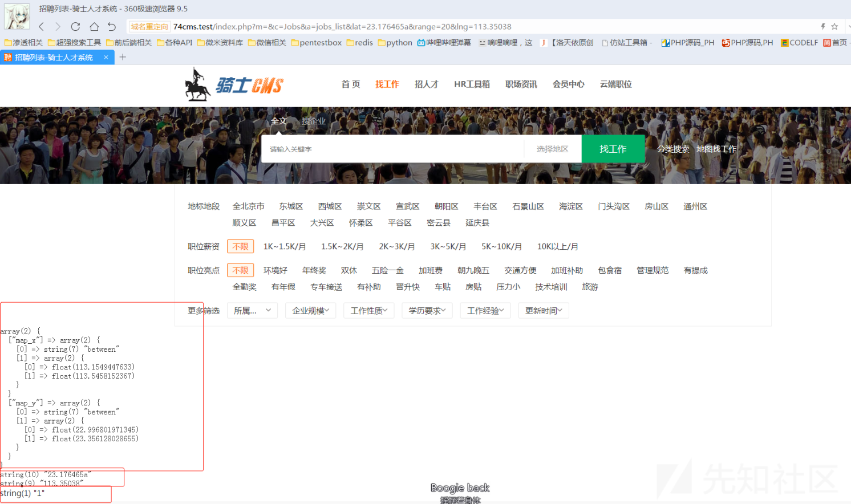Choose the 3K~5K/月 salary option
Viewport: 851px width, 504px height.
(448, 246)
